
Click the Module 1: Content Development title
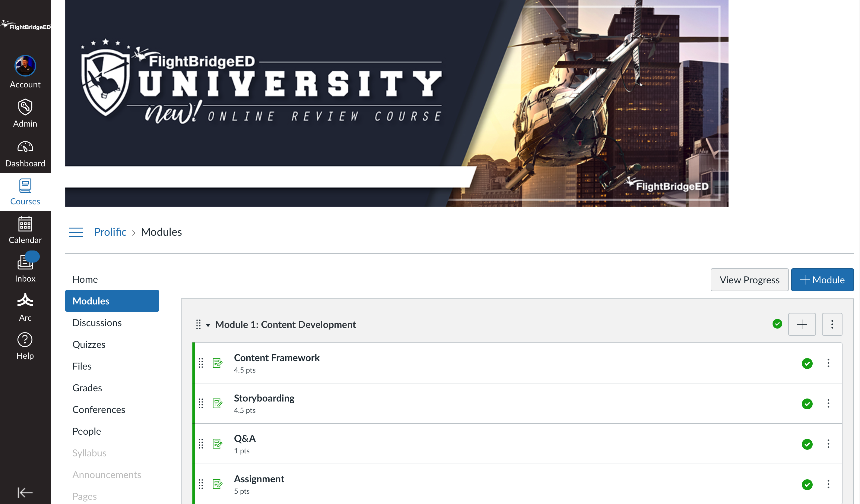[x=285, y=325]
